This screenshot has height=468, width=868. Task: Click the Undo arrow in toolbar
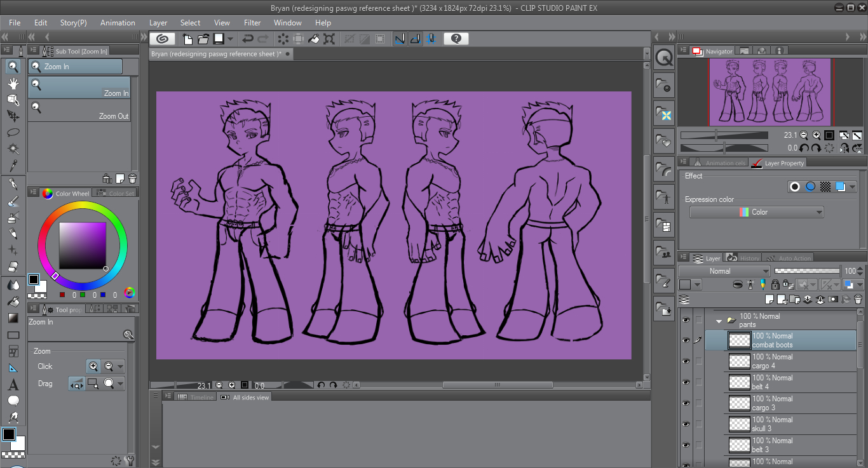[x=248, y=39]
